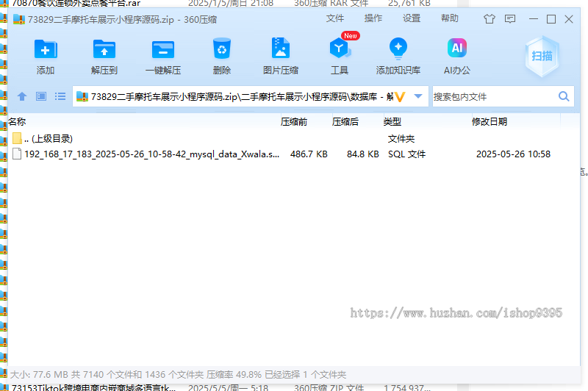This screenshot has height=391, width=588.
Task: Close the 360压缩 window
Action: 568,19
